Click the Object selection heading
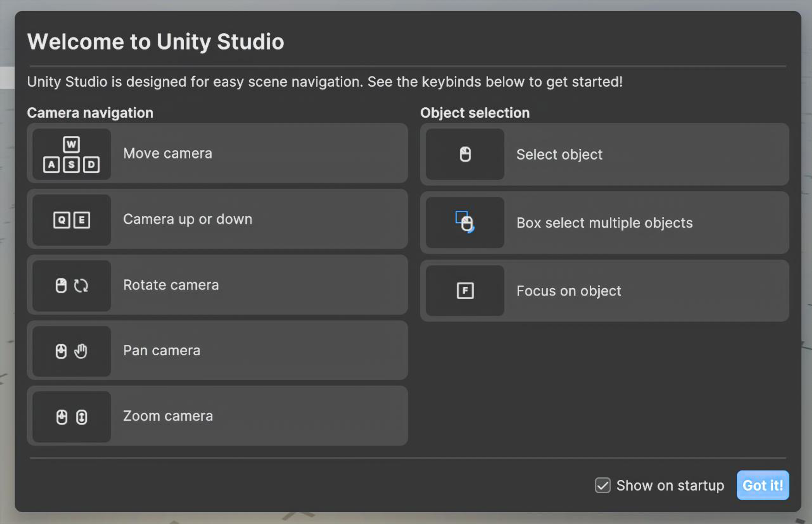This screenshot has width=812, height=524. 475,113
